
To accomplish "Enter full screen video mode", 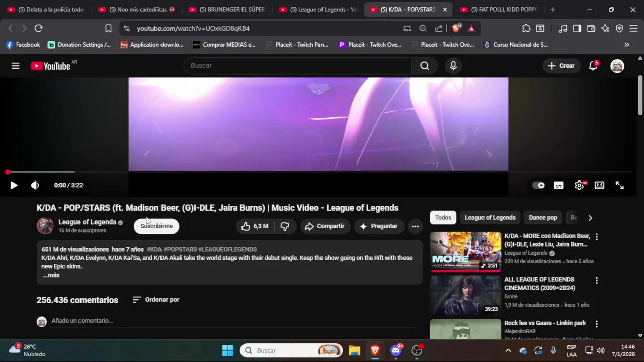I will point(620,185).
